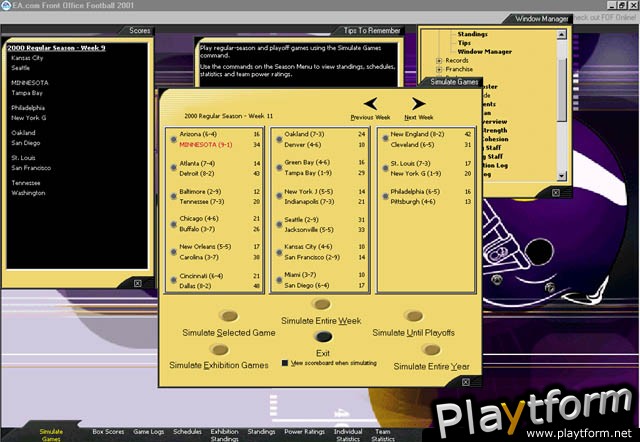Click the Tips To Remember title tab
This screenshot has width=640, height=442.
(x=371, y=30)
